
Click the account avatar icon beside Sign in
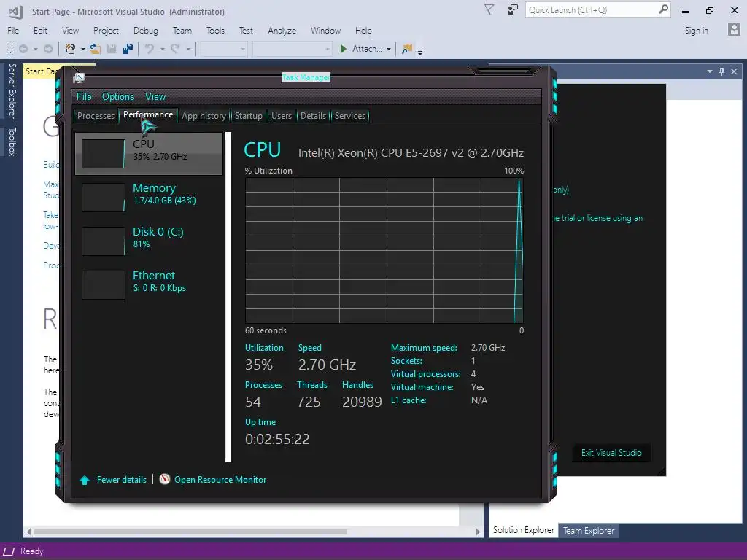(x=734, y=30)
